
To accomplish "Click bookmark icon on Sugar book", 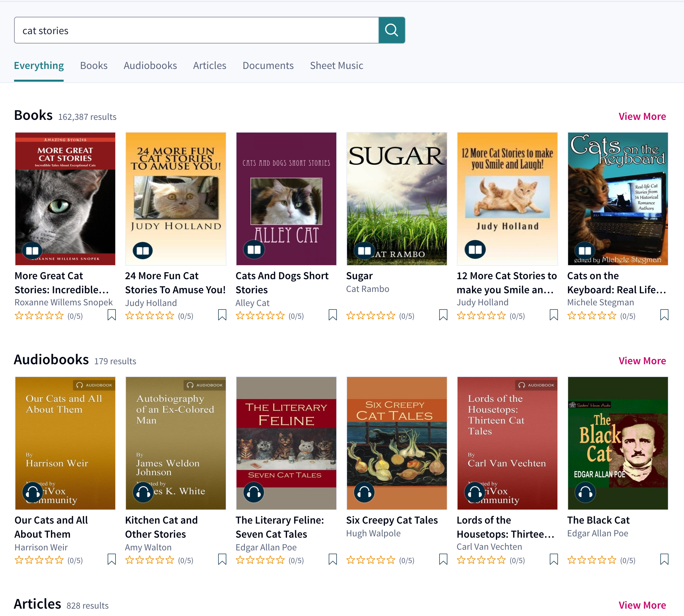I will tap(442, 316).
